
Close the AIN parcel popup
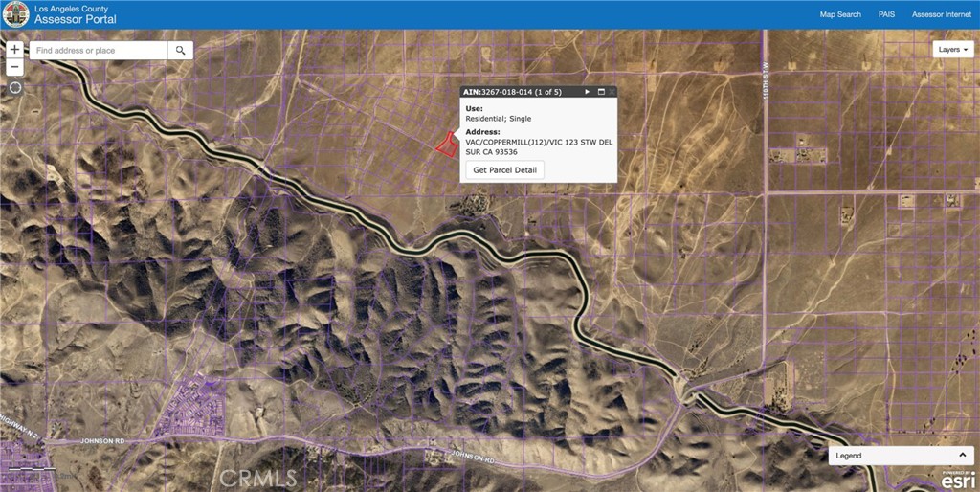612,92
